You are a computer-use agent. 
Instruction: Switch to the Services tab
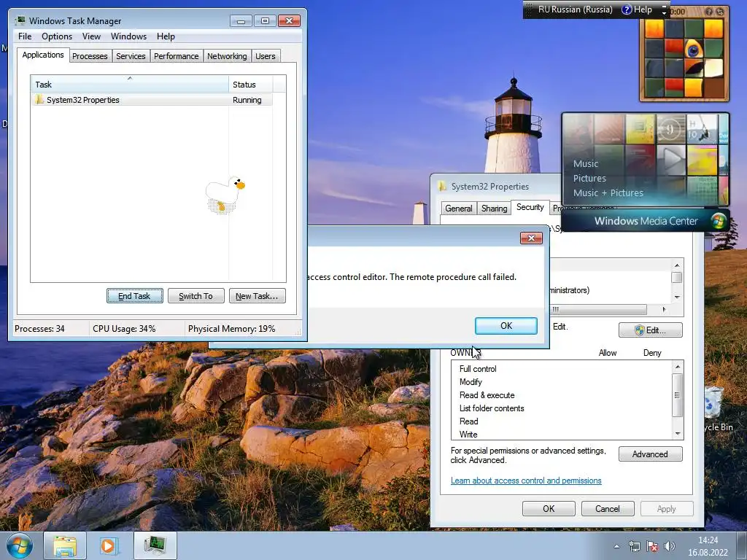tap(131, 56)
